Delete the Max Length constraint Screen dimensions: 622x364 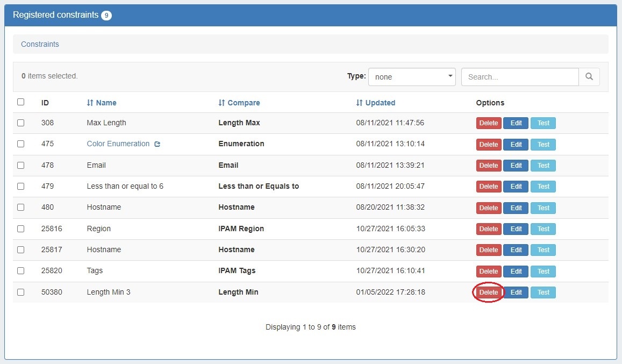(x=488, y=123)
